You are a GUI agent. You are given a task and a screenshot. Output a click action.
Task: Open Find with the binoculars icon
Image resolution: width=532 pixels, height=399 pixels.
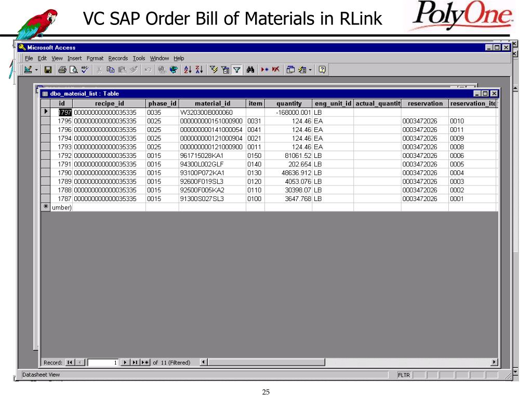[x=250, y=70]
